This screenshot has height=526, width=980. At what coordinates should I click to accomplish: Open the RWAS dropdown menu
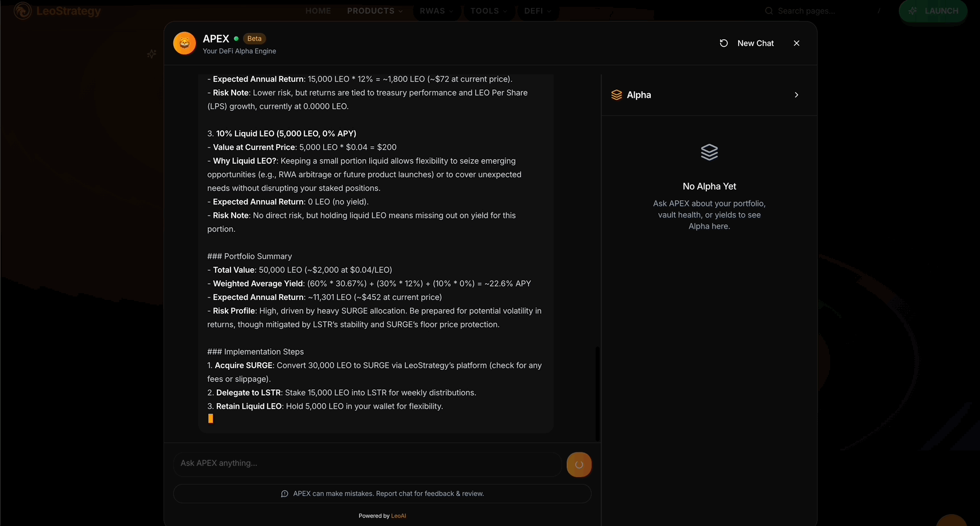tap(436, 11)
